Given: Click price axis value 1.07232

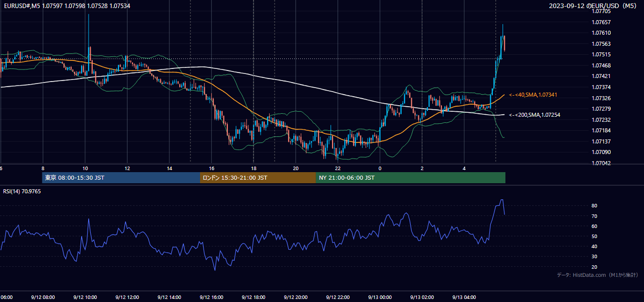Looking at the screenshot, I should pyautogui.click(x=602, y=120).
